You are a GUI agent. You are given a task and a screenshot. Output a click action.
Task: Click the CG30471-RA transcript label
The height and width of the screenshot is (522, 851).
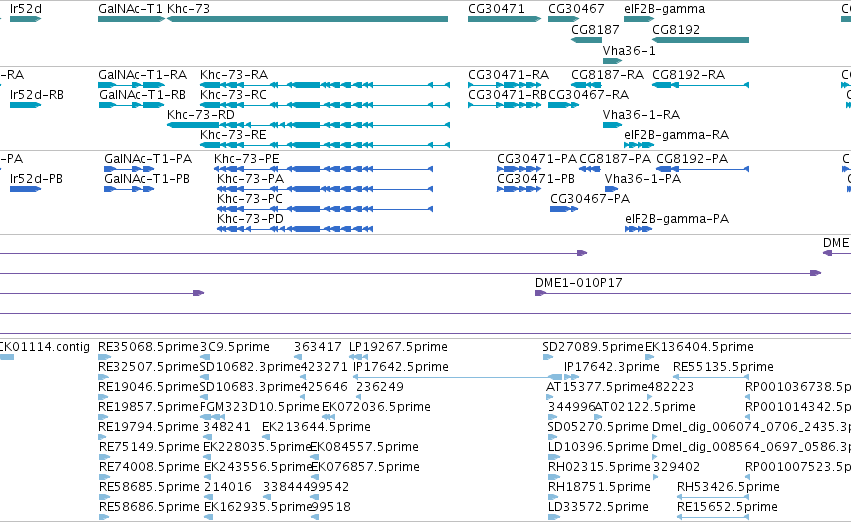click(x=508, y=75)
